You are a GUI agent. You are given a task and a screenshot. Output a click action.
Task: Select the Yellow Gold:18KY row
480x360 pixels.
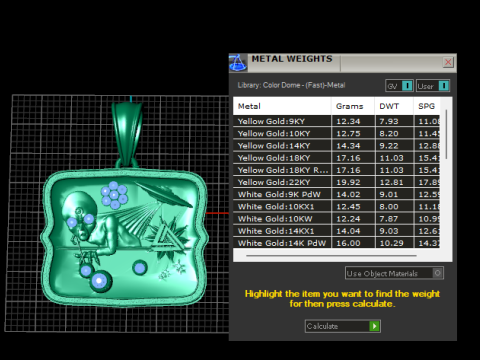coord(336,158)
